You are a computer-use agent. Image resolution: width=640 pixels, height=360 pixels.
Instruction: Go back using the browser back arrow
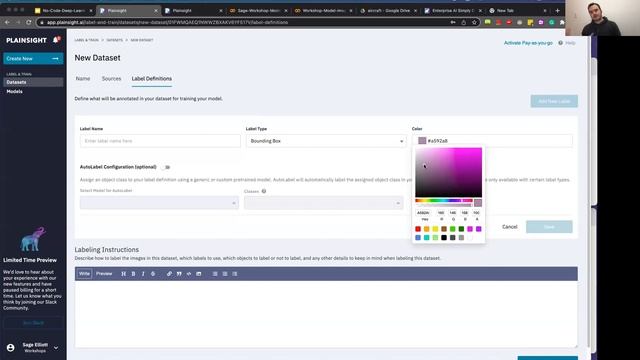point(7,22)
